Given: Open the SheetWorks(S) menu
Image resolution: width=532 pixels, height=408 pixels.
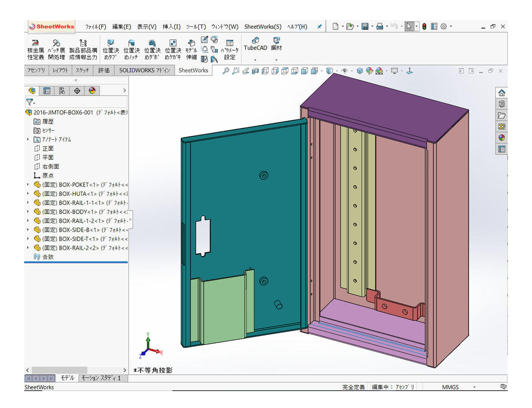Looking at the screenshot, I should (x=263, y=26).
